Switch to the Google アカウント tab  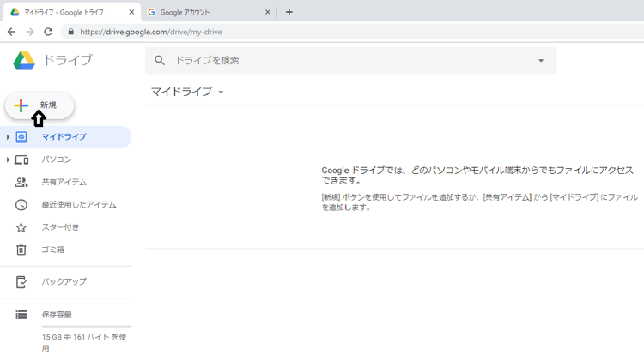(x=208, y=12)
